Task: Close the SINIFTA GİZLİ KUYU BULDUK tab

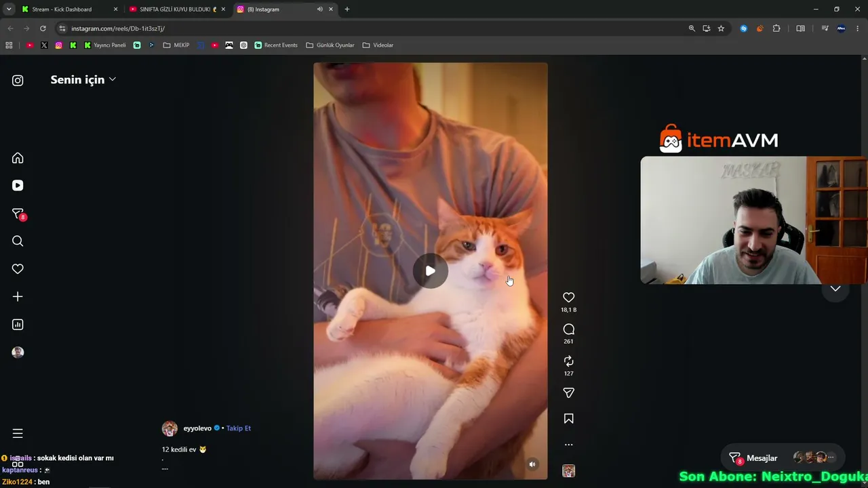Action: 223,9
